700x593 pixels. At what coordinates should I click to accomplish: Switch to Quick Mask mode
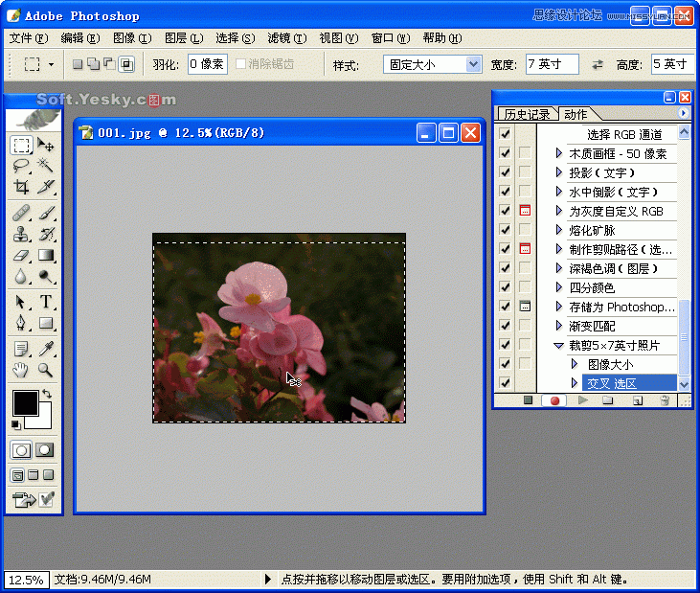44,449
